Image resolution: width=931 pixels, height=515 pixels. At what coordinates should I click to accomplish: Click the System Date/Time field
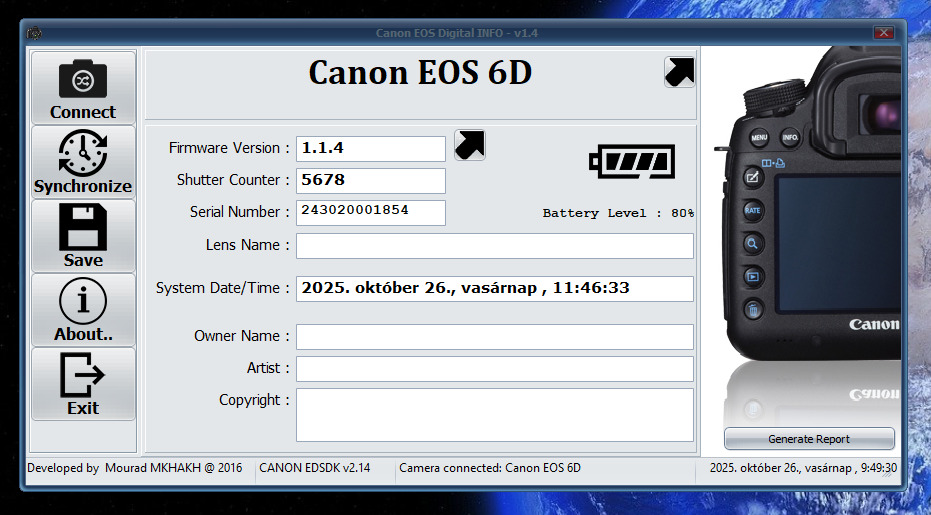coord(495,289)
